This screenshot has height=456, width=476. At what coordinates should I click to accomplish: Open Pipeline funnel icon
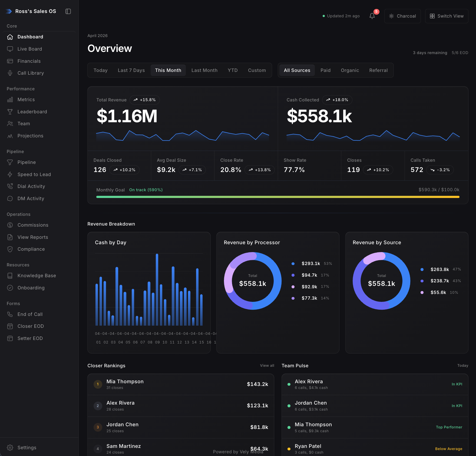[10, 162]
